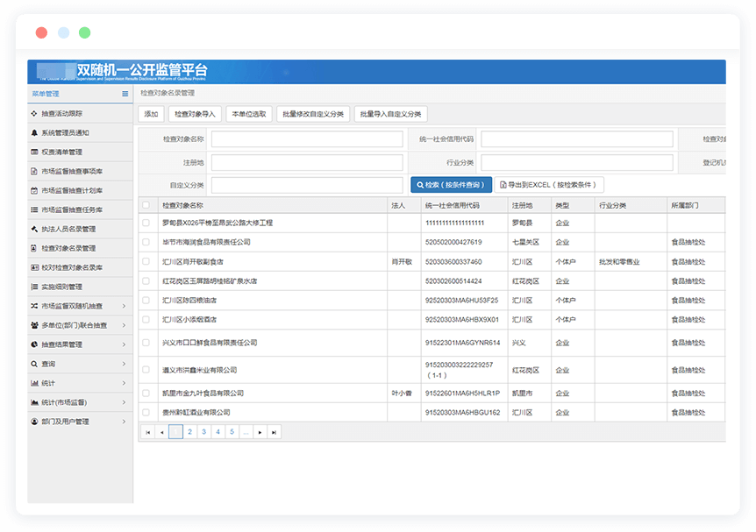Click the gavel icon for 执法人员名录管理
Screen dimensions: 756x532
pyautogui.click(x=33, y=230)
